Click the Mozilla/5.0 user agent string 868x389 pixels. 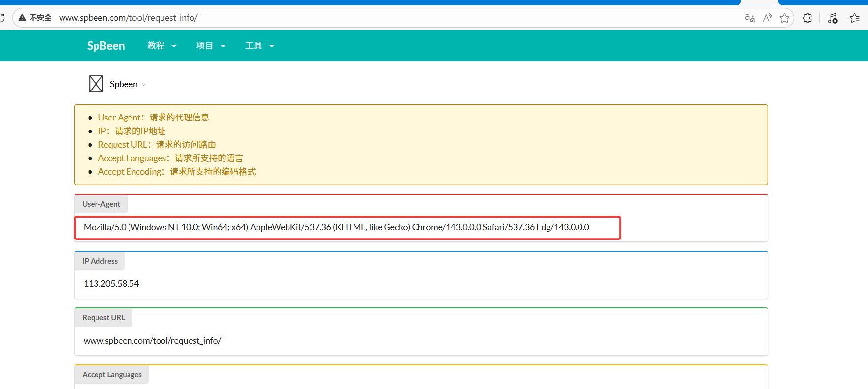[x=336, y=227]
